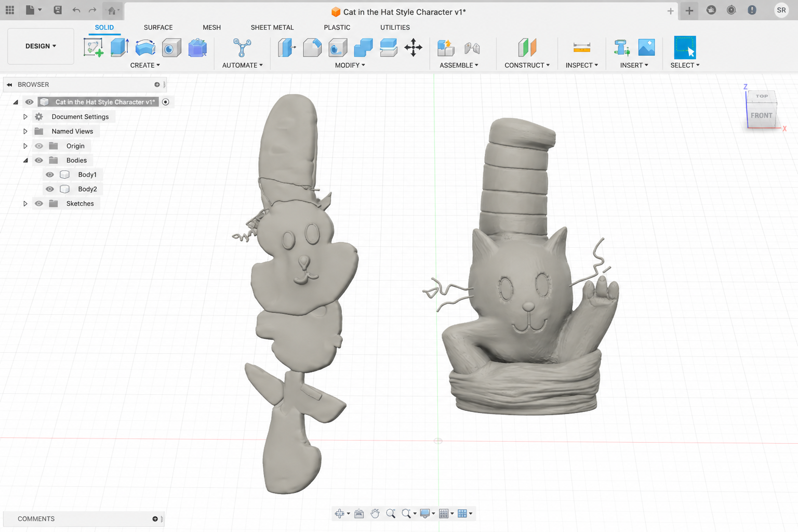The height and width of the screenshot is (532, 798).
Task: Toggle visibility of Origin folder
Action: (39, 146)
